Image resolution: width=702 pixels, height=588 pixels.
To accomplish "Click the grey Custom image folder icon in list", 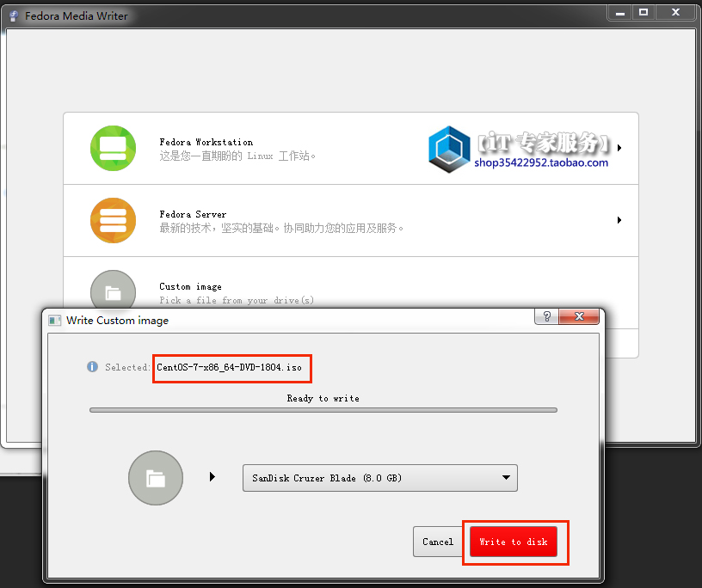I will pos(113,290).
